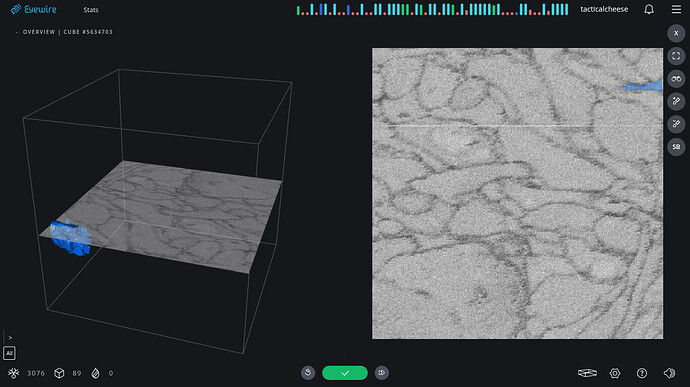Image resolution: width=690 pixels, height=387 pixels.
Task: Skip this cube with skip button
Action: point(382,373)
